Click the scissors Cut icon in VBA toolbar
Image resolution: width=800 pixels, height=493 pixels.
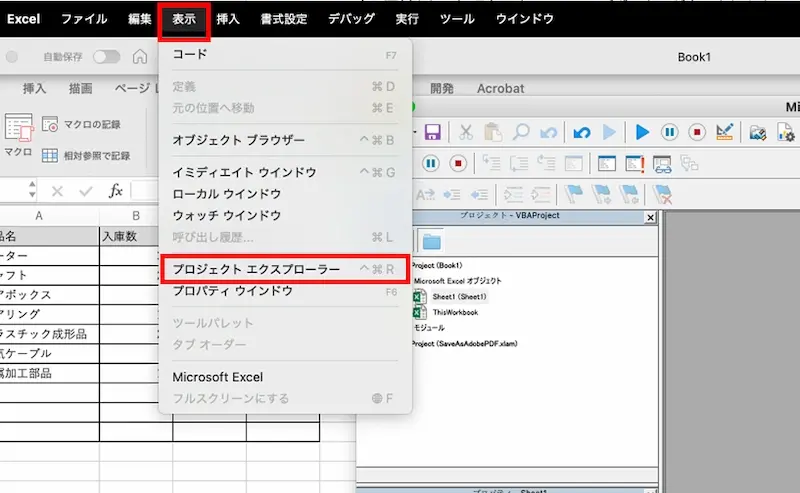click(x=465, y=132)
